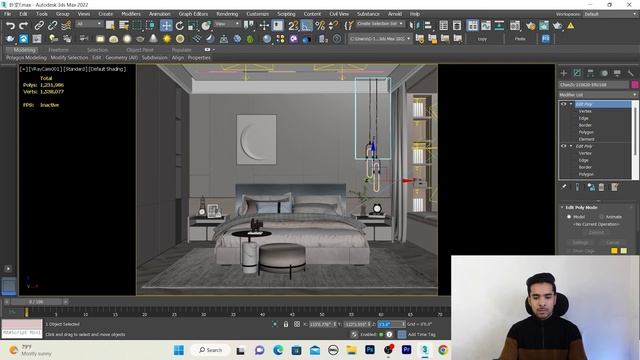Toggle Window/Crossing selection icon
Screen dimensions: 640x360
(150, 26)
